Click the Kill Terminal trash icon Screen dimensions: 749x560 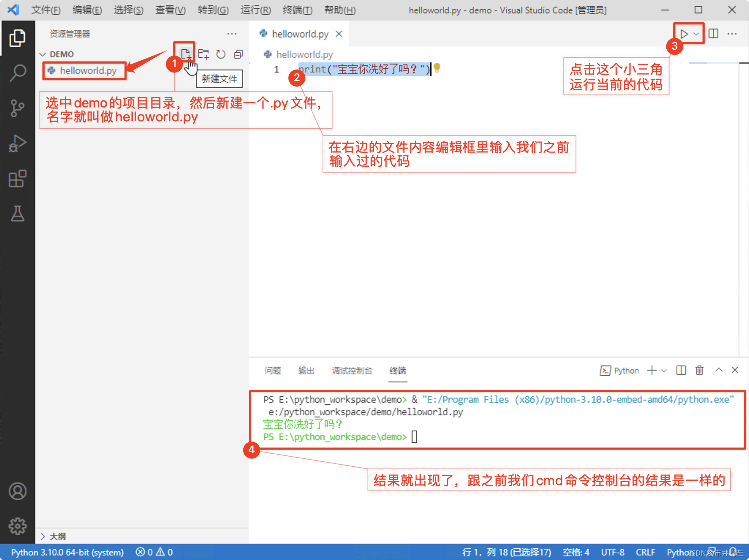[699, 370]
